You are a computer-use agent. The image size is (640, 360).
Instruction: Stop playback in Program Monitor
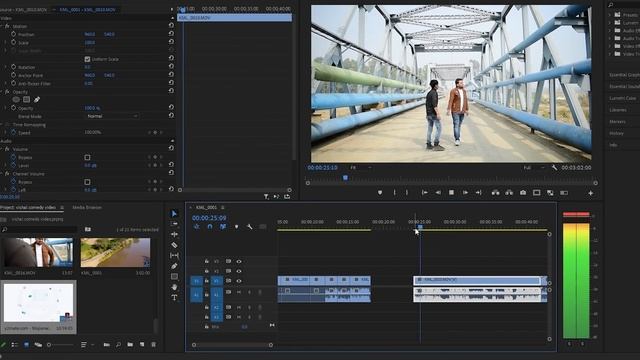(451, 193)
